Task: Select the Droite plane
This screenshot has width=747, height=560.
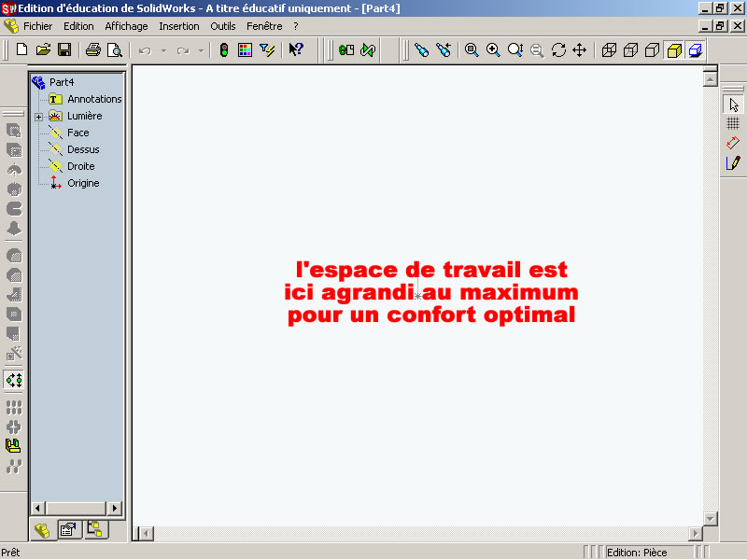Action: point(81,166)
